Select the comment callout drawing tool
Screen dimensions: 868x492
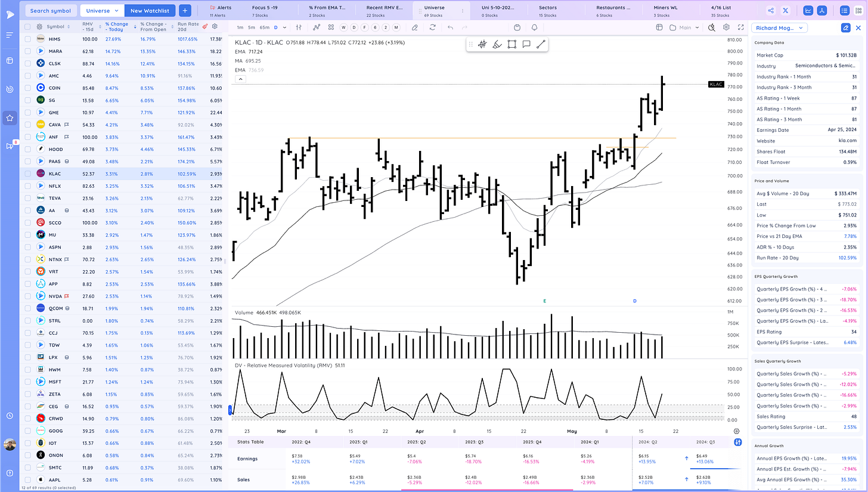pos(526,44)
